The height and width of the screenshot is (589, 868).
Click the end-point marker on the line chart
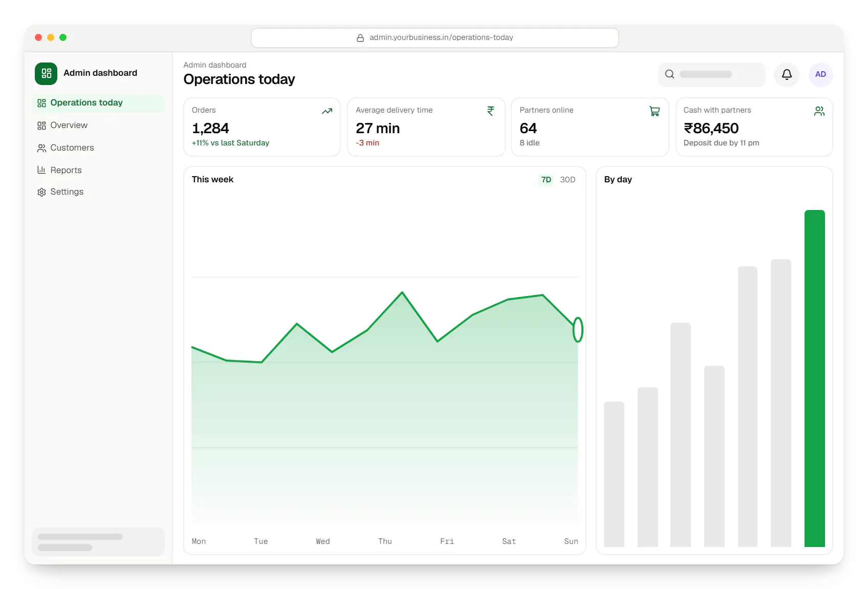pyautogui.click(x=578, y=330)
